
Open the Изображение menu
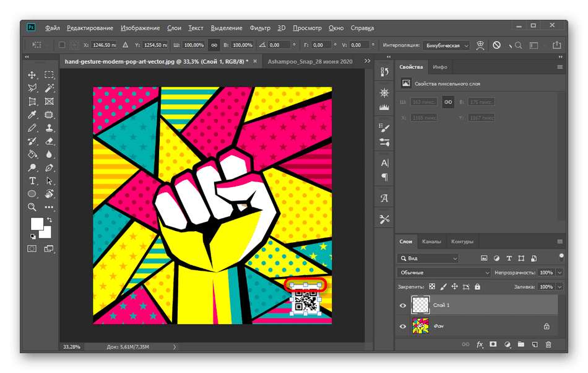point(141,28)
